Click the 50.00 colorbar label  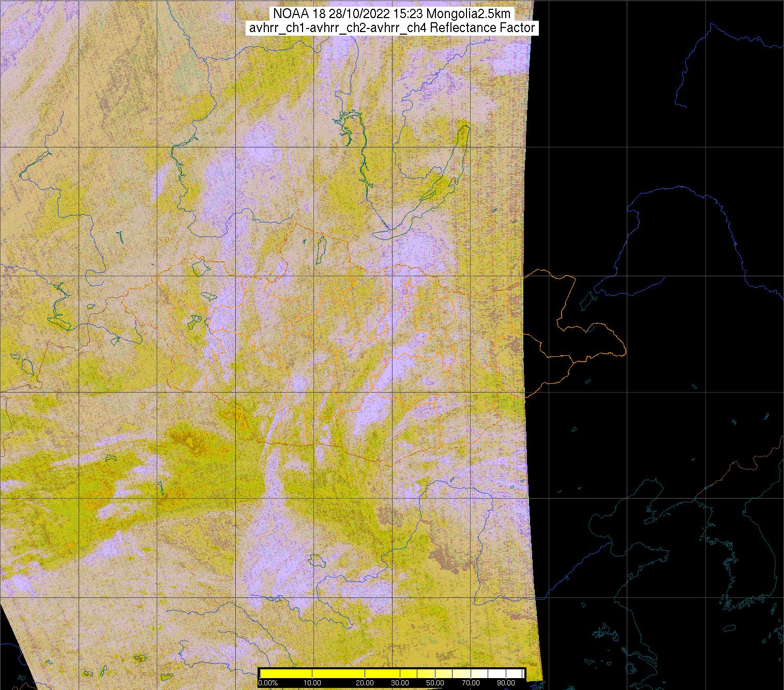click(435, 683)
